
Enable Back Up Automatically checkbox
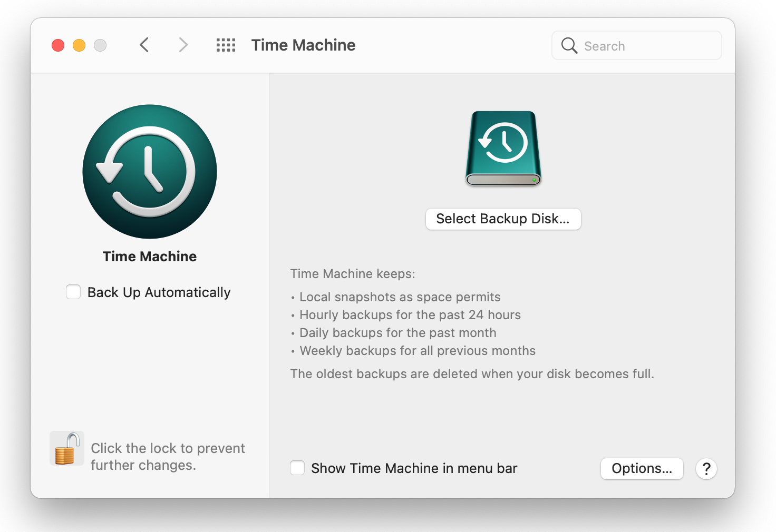(x=73, y=292)
